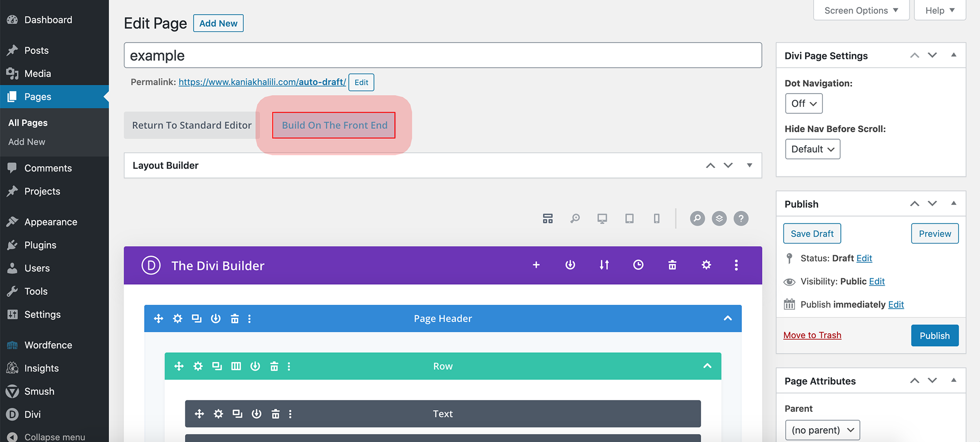The width and height of the screenshot is (980, 442).
Task: Toggle Layout Builder panel triangle
Action: (749, 165)
